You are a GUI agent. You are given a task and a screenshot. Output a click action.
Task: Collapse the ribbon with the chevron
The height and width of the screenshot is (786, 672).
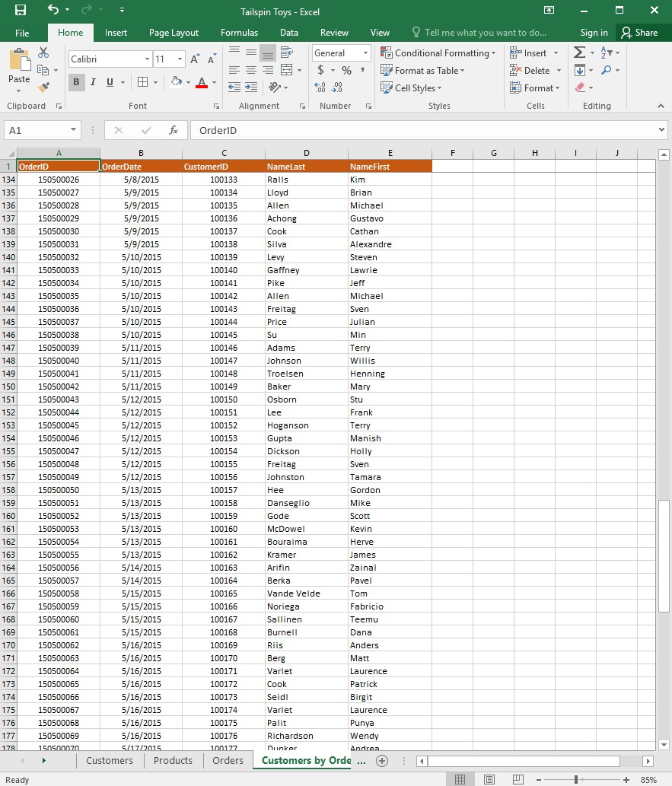point(661,106)
